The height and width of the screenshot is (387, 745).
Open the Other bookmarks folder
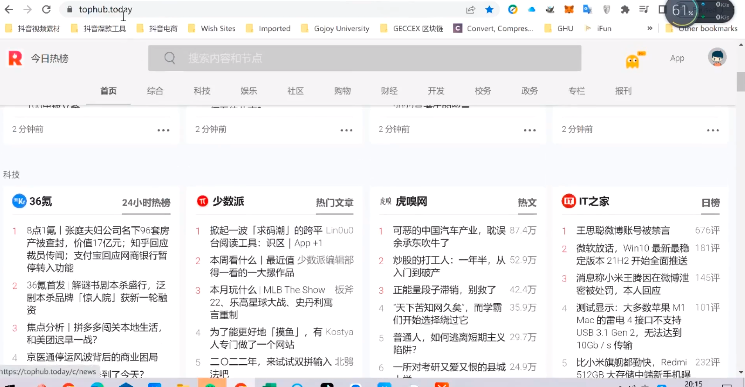pos(702,28)
